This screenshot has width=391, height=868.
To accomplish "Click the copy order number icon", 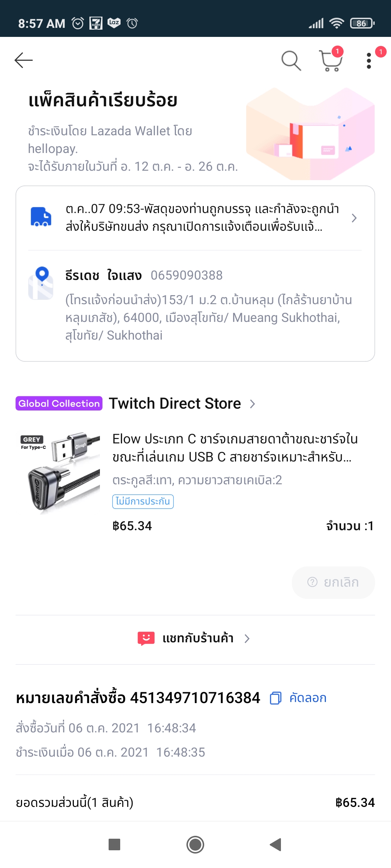I will (276, 698).
